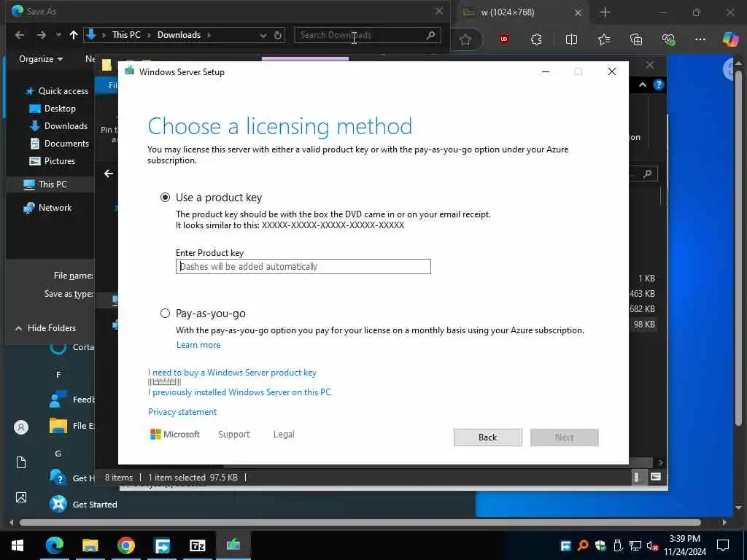This screenshot has width=747, height=560.
Task: Open the Copilot icon in Edge
Action: (x=730, y=39)
